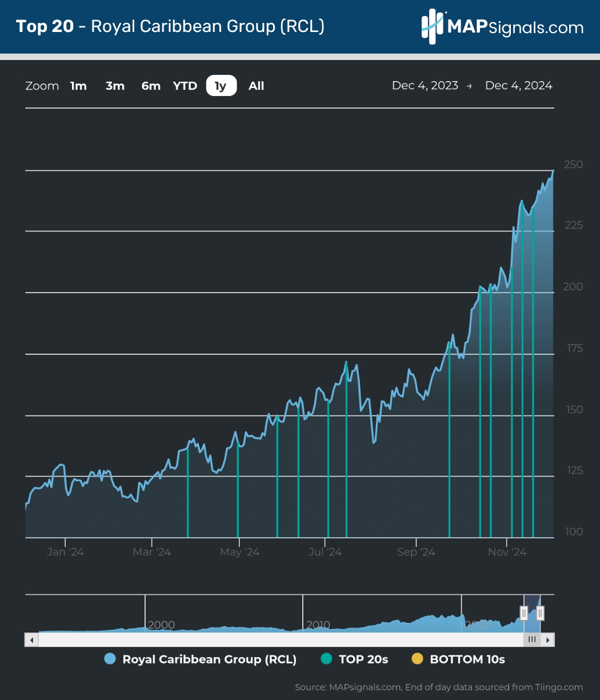Edit the end date Dec 4, 2024
This screenshot has width=600, height=700.
click(x=519, y=86)
